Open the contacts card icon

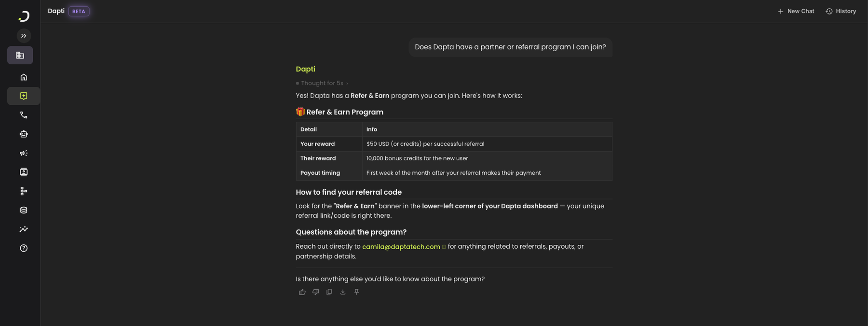click(x=24, y=172)
